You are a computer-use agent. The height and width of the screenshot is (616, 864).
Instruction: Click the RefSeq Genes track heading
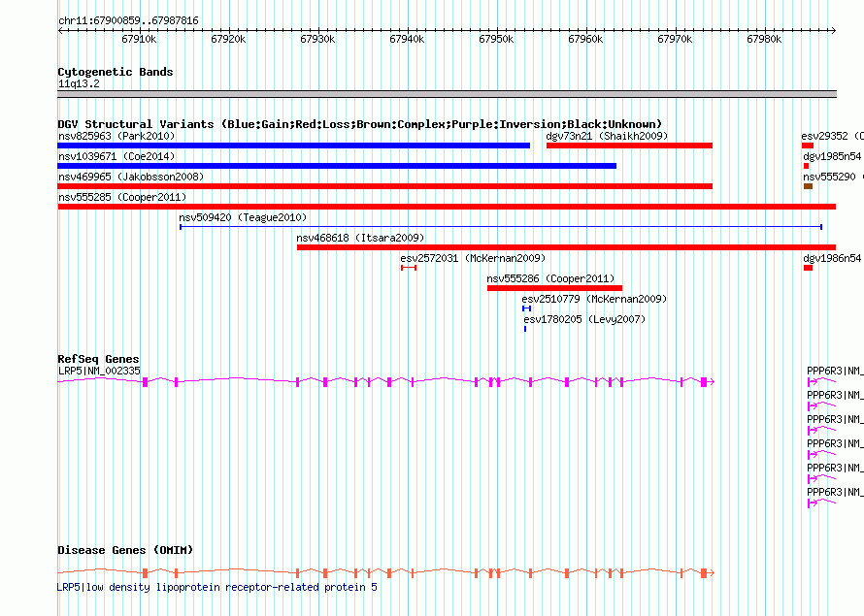click(98, 360)
